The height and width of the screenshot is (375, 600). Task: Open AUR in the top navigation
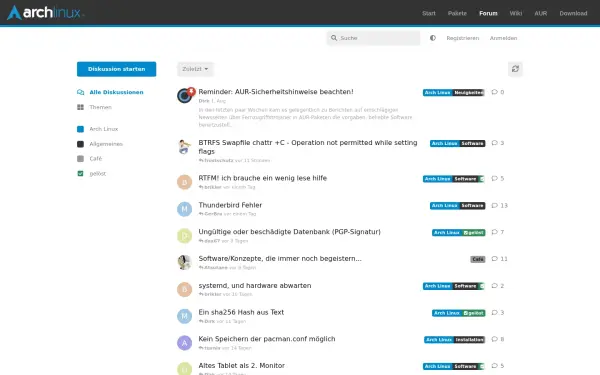pyautogui.click(x=541, y=13)
